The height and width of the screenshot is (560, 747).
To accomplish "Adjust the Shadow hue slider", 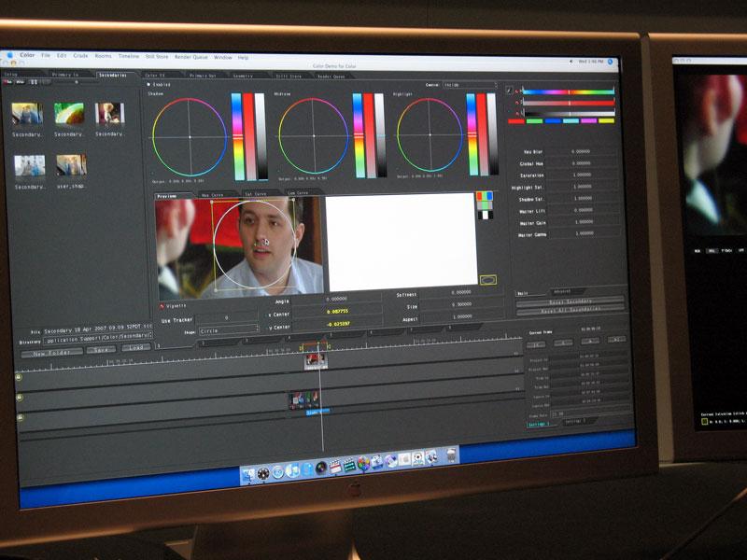I will pyautogui.click(x=237, y=136).
